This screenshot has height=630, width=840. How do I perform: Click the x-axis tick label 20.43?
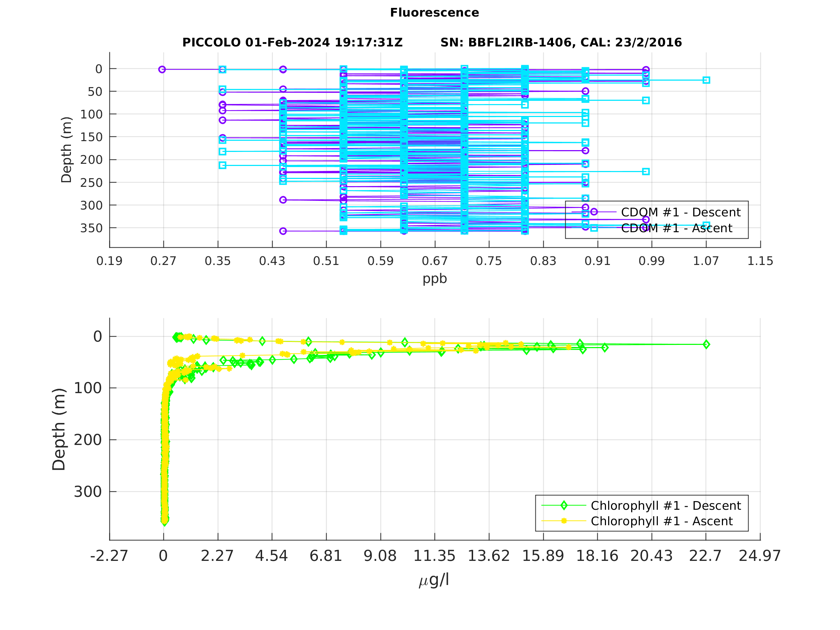652,556
